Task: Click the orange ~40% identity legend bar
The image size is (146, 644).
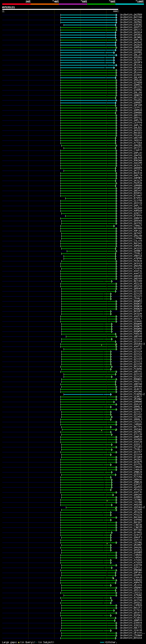Action: tap(45, 4)
